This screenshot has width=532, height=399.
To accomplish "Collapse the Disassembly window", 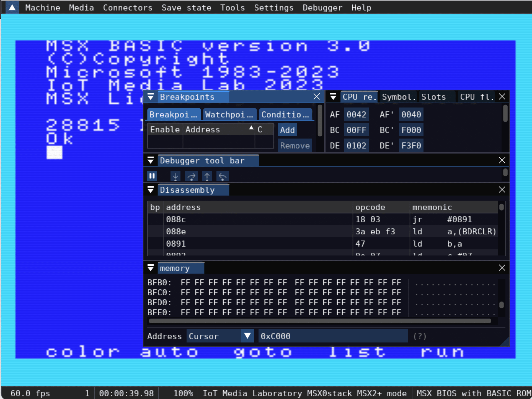I will pyautogui.click(x=151, y=190).
